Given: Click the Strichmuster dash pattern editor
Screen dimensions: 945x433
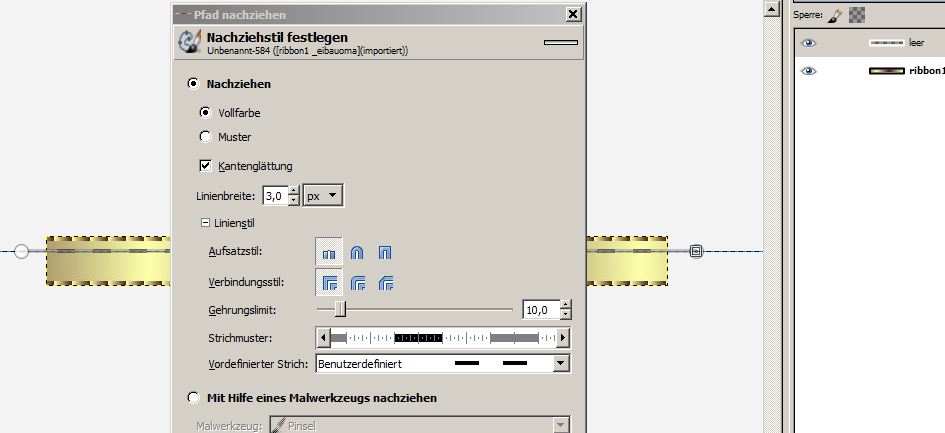Looking at the screenshot, I should 443,338.
